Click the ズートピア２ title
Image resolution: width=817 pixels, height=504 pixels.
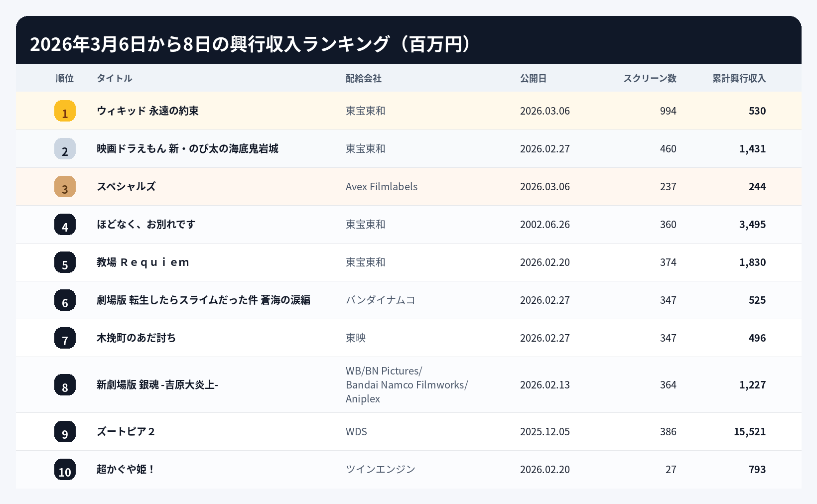click(x=126, y=432)
